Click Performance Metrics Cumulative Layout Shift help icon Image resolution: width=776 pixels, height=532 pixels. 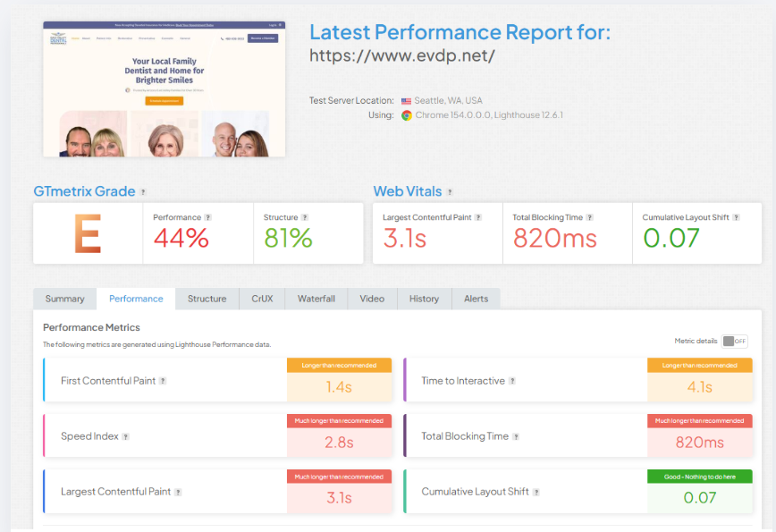coord(536,492)
